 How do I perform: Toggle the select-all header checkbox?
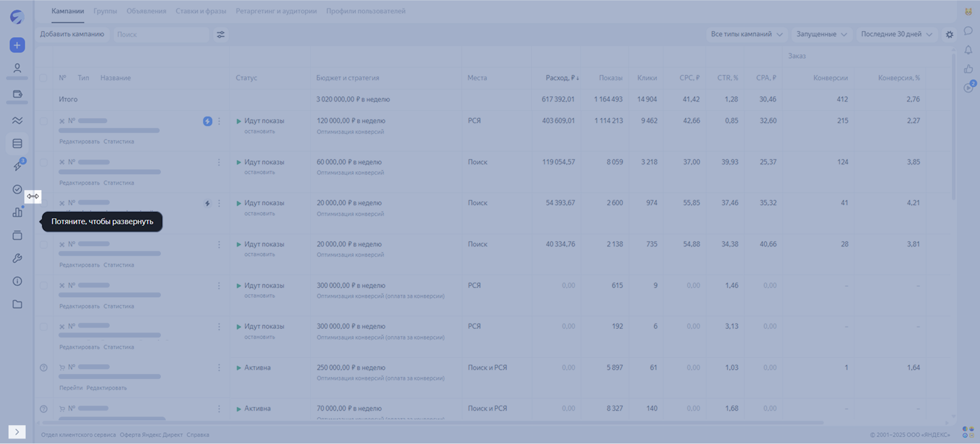pos(43,78)
